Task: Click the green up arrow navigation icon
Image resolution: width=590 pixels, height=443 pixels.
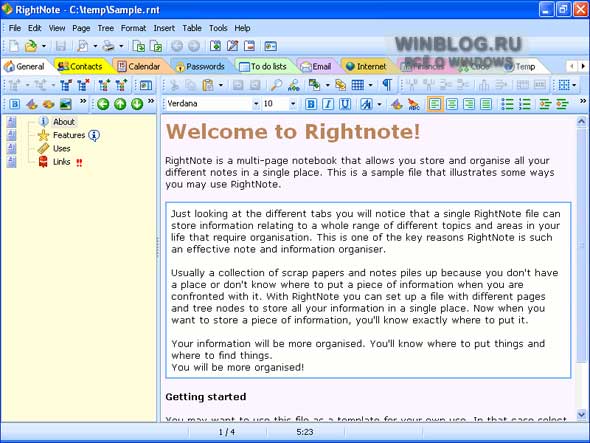Action: 120,104
